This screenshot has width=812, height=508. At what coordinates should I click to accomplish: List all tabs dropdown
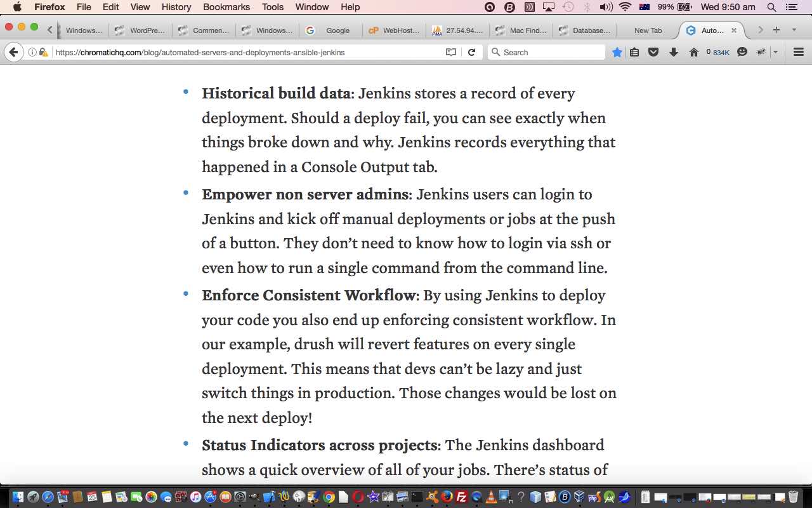coord(794,30)
